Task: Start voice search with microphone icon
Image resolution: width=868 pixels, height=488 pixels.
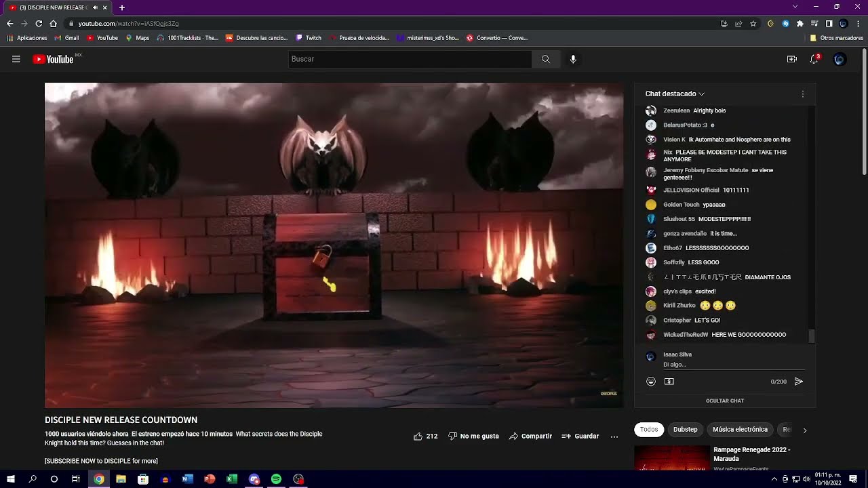Action: 573,59
